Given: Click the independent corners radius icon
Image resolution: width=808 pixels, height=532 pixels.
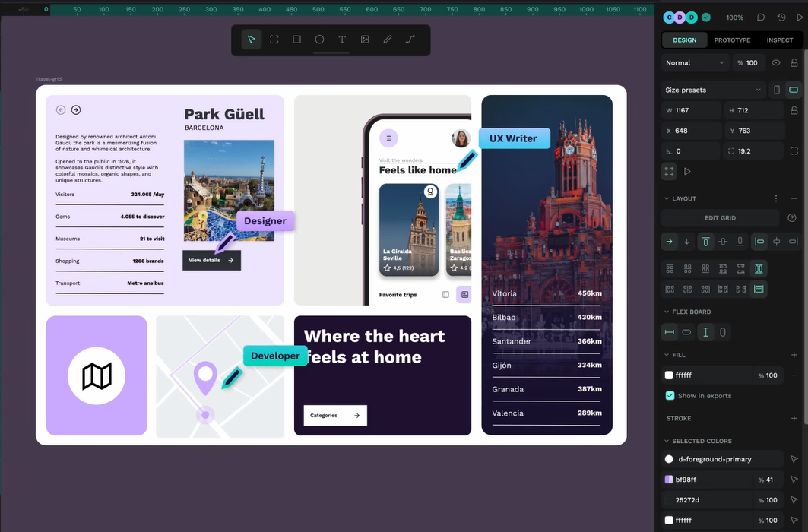Looking at the screenshot, I should pyautogui.click(x=794, y=151).
